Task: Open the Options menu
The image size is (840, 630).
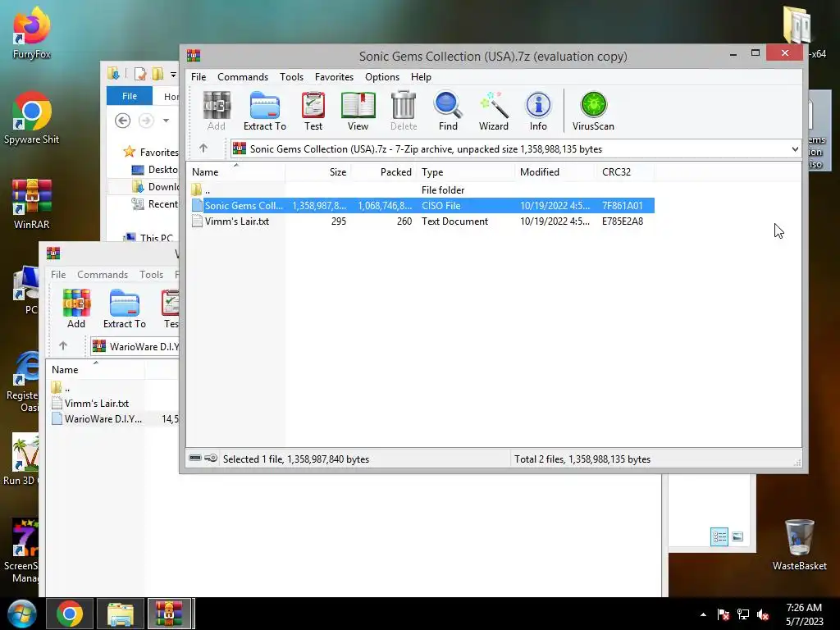Action: click(x=382, y=76)
